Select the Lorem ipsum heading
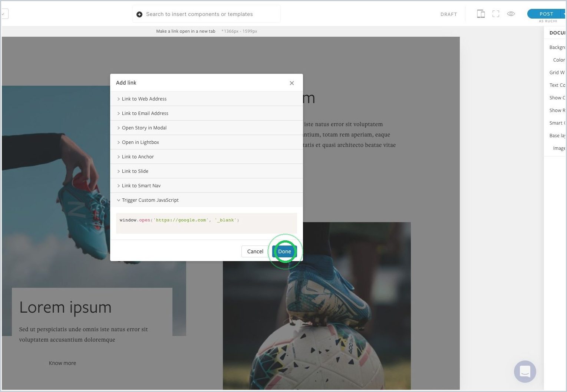The height and width of the screenshot is (392, 567). point(65,307)
